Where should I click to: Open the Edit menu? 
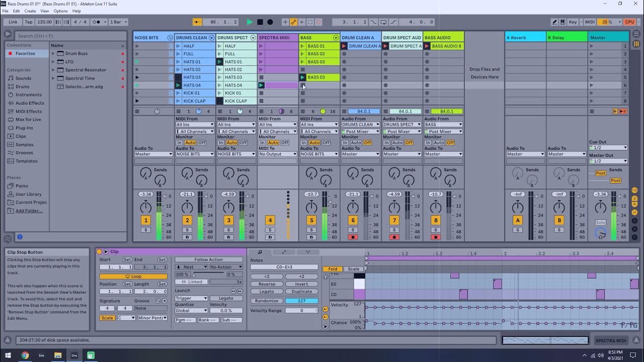(17, 11)
